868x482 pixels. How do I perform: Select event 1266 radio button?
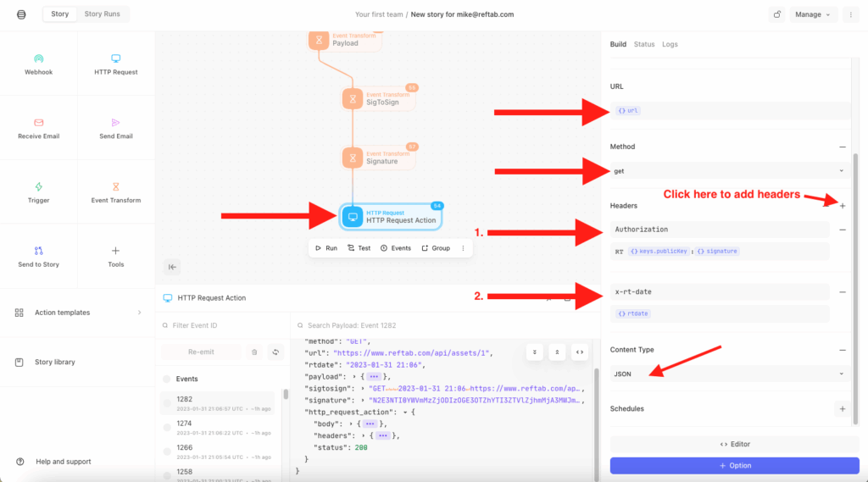tap(167, 452)
